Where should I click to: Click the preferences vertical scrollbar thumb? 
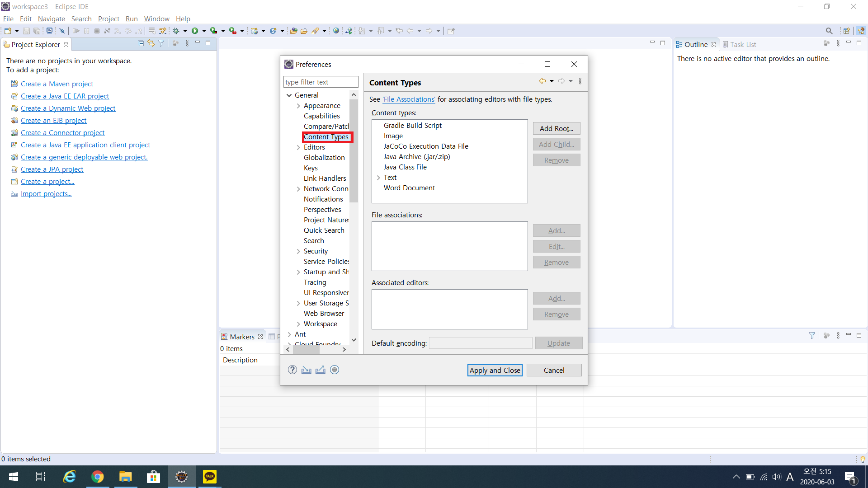point(354,151)
